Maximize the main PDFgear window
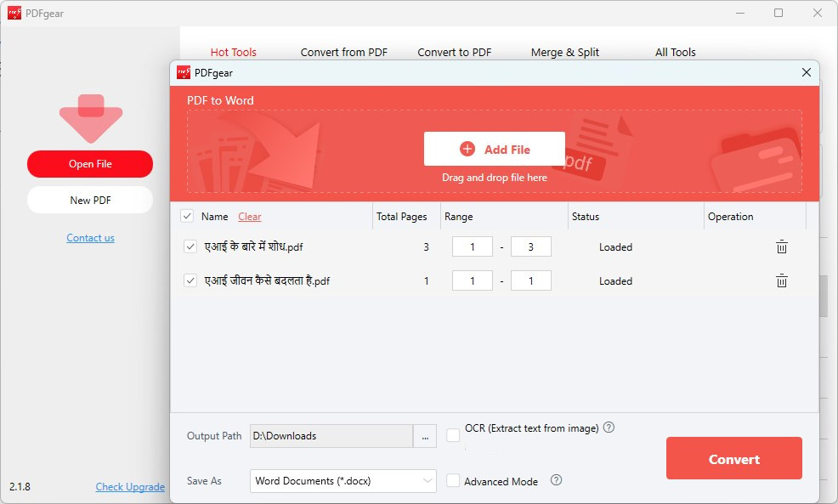This screenshot has height=504, width=838. coord(779,13)
